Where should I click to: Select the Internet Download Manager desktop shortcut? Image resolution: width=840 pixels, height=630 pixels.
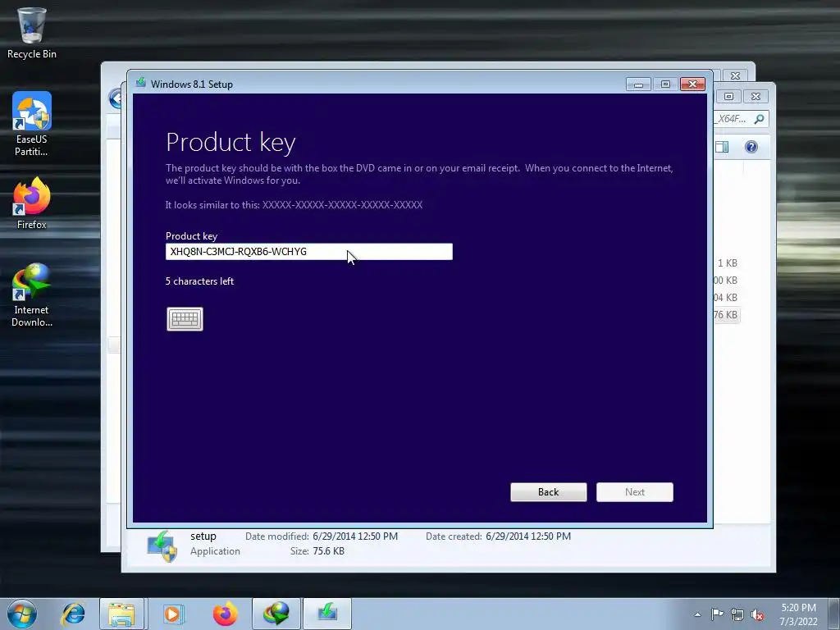(32, 294)
